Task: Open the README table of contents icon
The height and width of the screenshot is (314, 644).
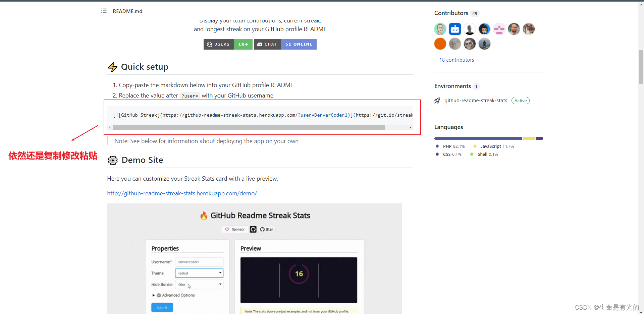Action: tap(104, 11)
